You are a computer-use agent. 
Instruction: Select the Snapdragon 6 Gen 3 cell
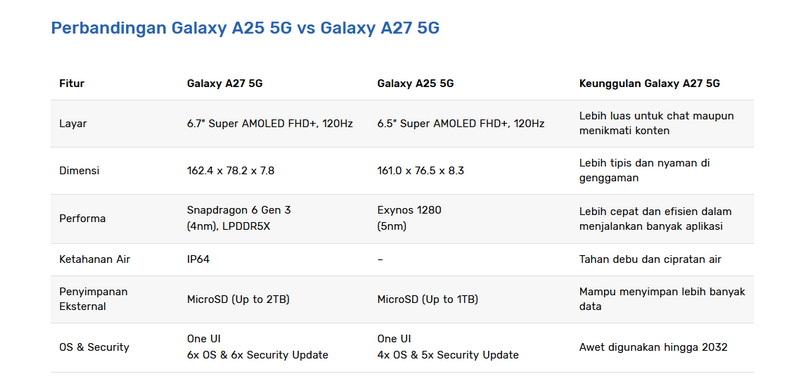point(239,218)
